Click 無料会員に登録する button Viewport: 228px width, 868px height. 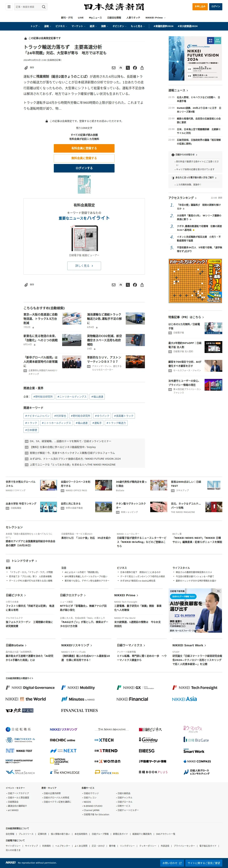click(x=84, y=158)
